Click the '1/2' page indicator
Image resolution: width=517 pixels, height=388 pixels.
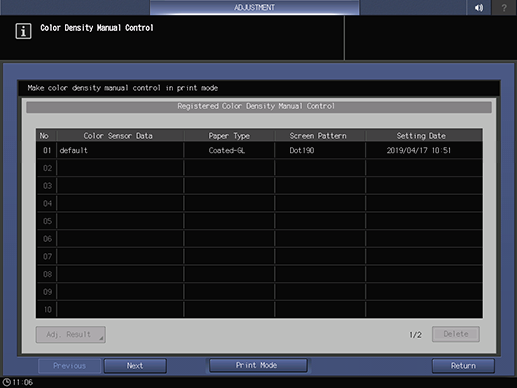(415, 335)
